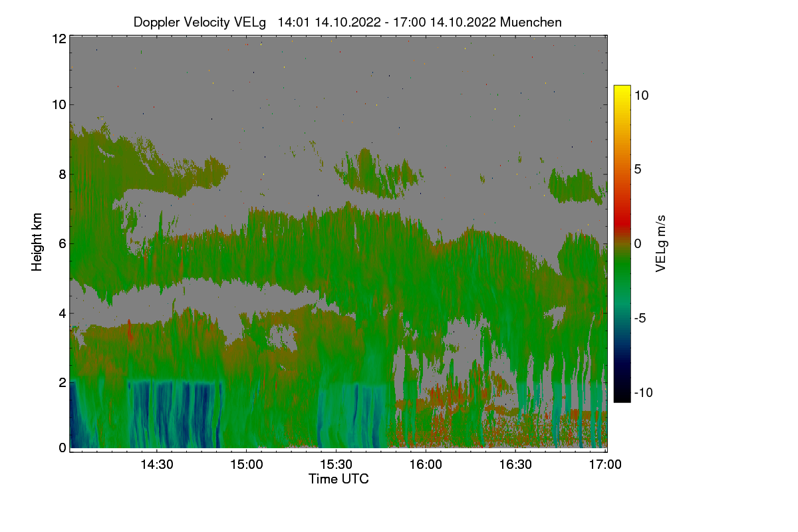Click 'Muenchen' in the plot title
This screenshot has width=798, height=532.
[x=531, y=22]
